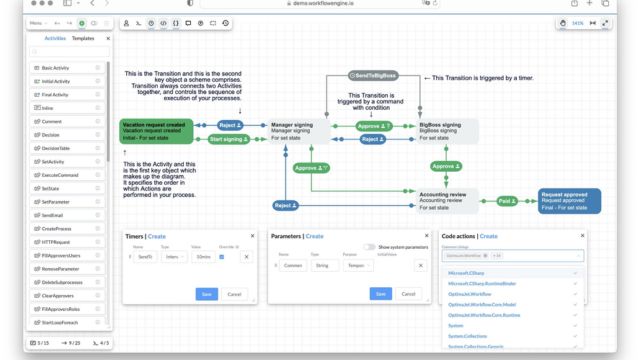Screen dimensions: 640x360
Task: Delete the Comment parameter row X button
Action: pyautogui.click(x=420, y=266)
